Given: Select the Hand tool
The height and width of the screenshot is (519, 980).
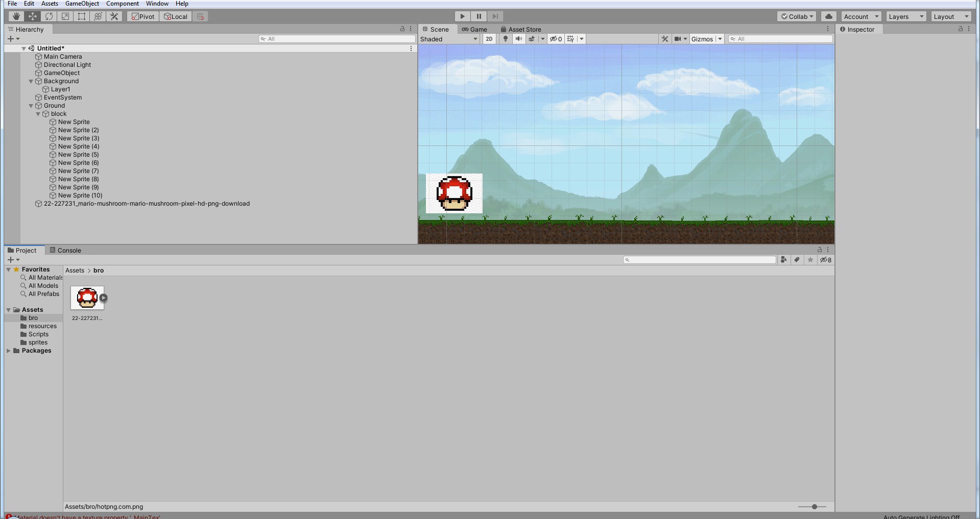Looking at the screenshot, I should [16, 16].
